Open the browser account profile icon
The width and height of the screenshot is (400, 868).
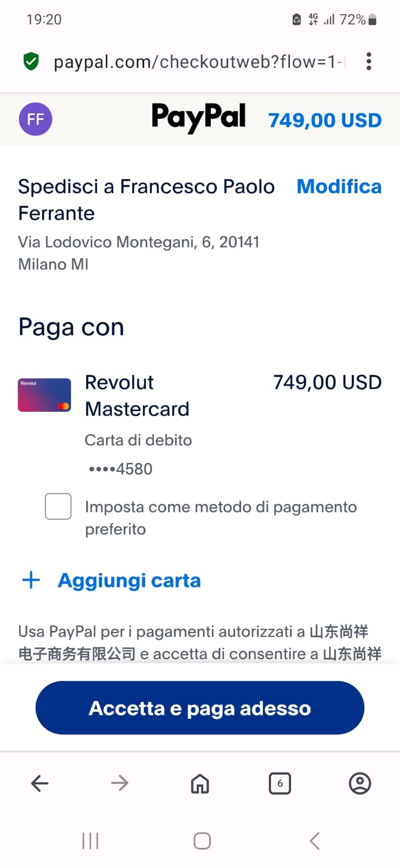tap(360, 783)
